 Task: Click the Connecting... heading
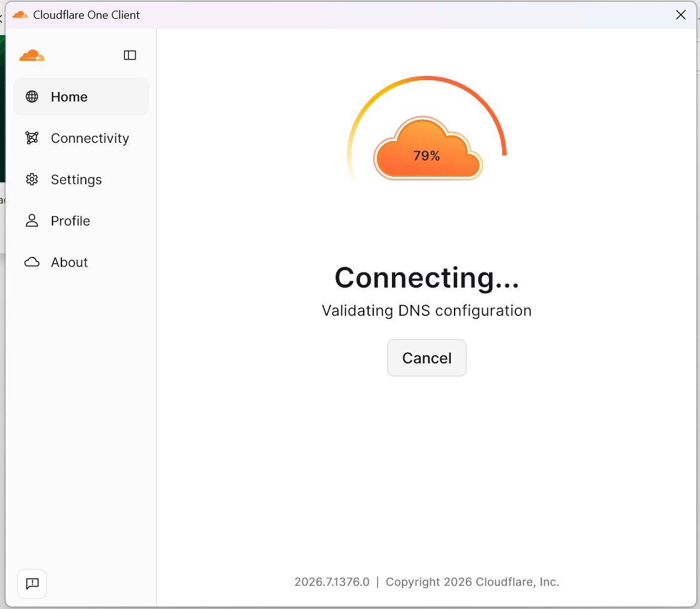click(427, 278)
